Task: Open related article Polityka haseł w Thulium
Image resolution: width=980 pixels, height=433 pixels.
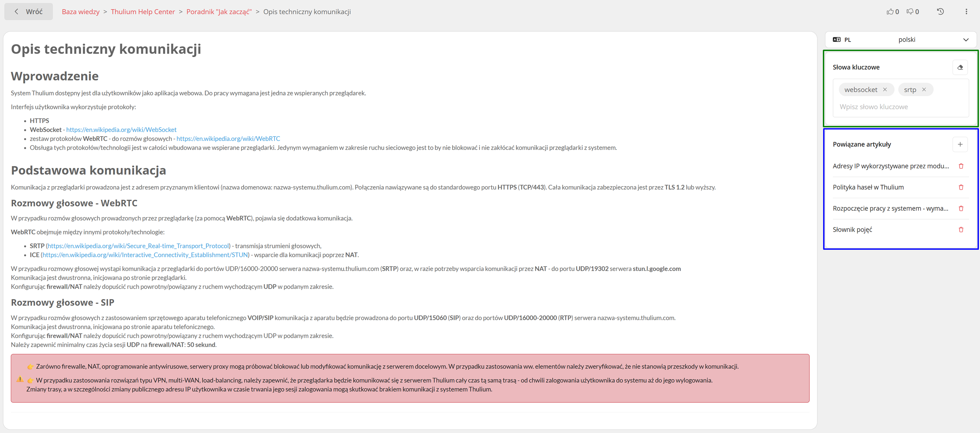Action: (868, 187)
